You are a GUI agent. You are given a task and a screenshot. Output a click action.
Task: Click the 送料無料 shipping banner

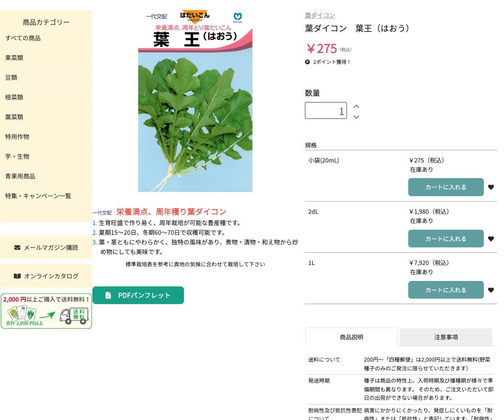(x=46, y=311)
